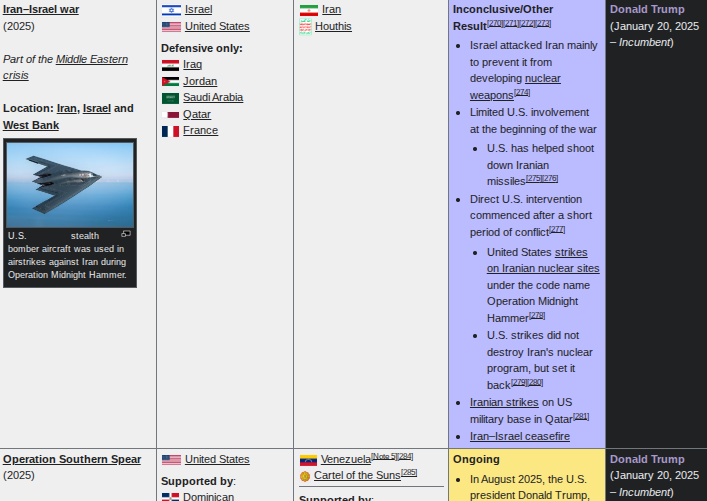707x501 pixels.
Task: Click the Houthis emblem icon
Action: click(305, 27)
